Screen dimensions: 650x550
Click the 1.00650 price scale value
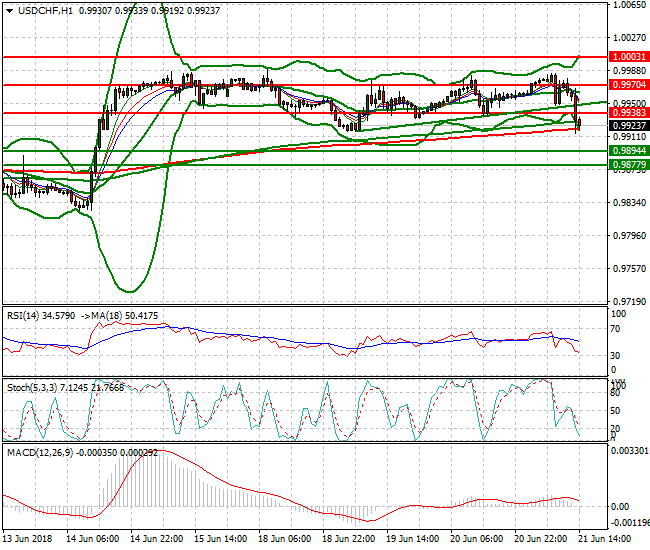pyautogui.click(x=629, y=5)
